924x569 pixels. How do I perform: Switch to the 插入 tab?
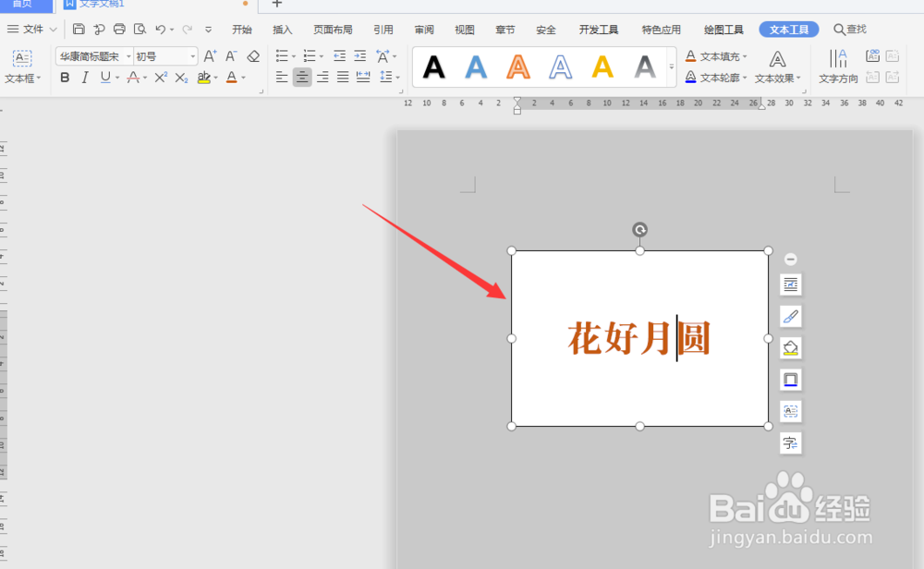pos(282,30)
